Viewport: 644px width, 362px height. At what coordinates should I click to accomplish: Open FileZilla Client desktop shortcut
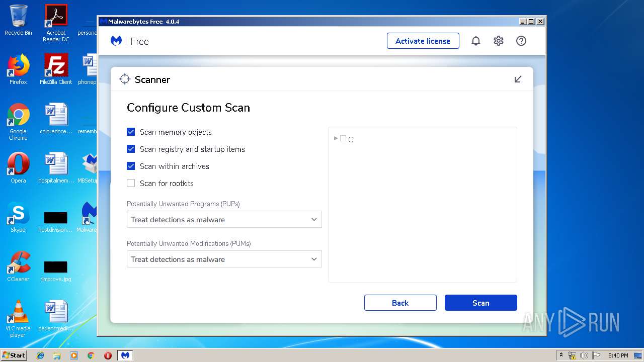[x=56, y=69]
